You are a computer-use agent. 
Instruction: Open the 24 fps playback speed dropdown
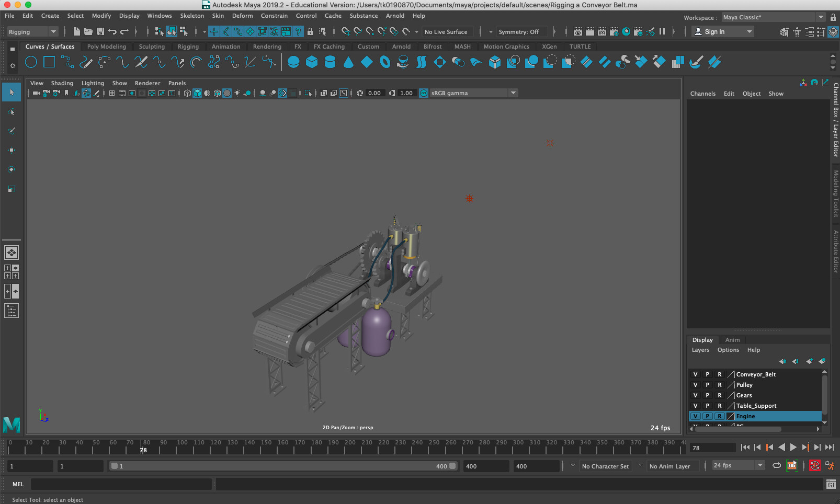point(759,465)
